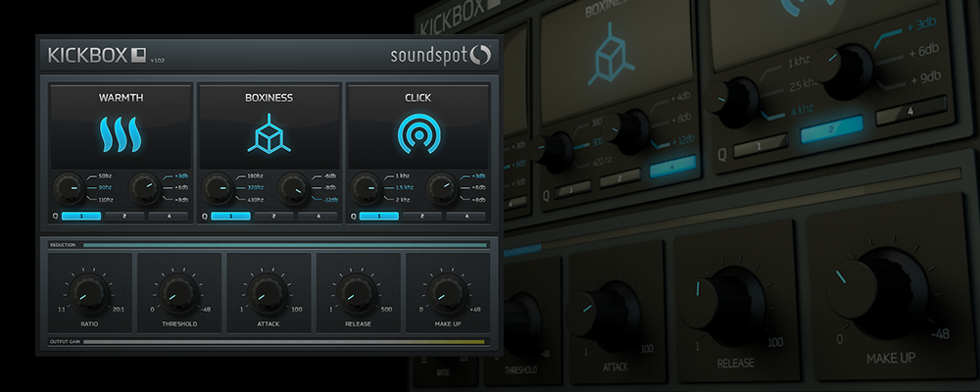Select Boxiness Q value 1 in front window
Screen dimensions: 980x392
pos(230,216)
